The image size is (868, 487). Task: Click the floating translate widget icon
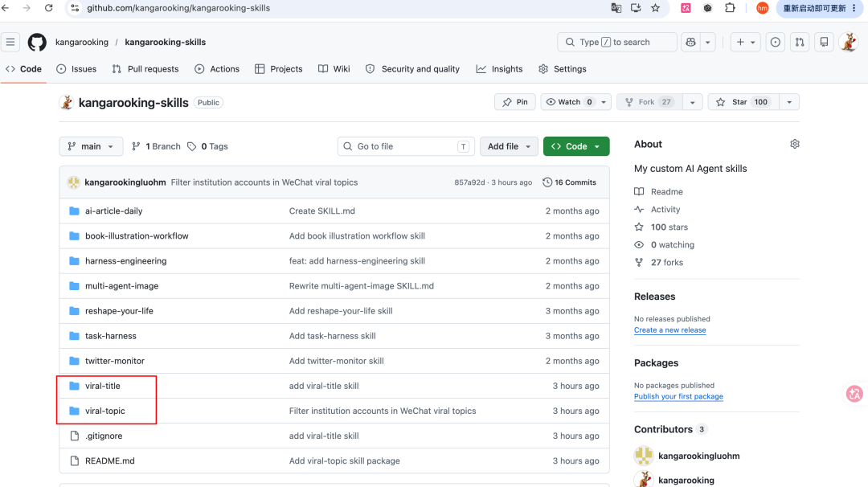pos(854,394)
